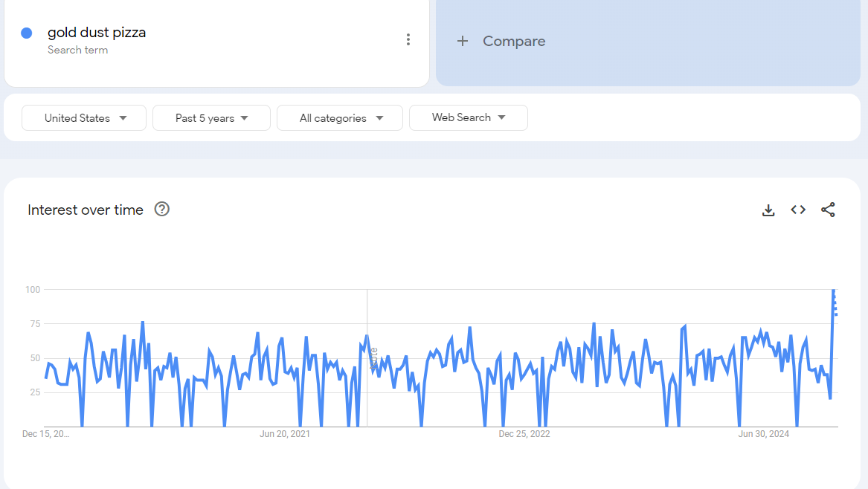Click the Jun 30, 2024 axis label
The width and height of the screenshot is (868, 489).
(764, 434)
